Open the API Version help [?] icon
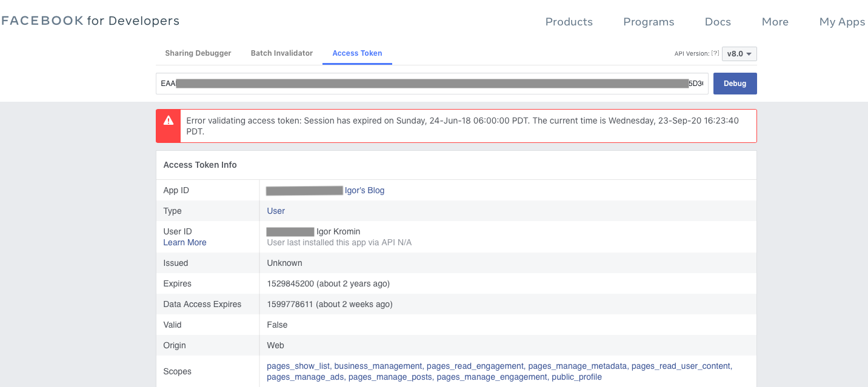868x387 pixels. [x=715, y=53]
